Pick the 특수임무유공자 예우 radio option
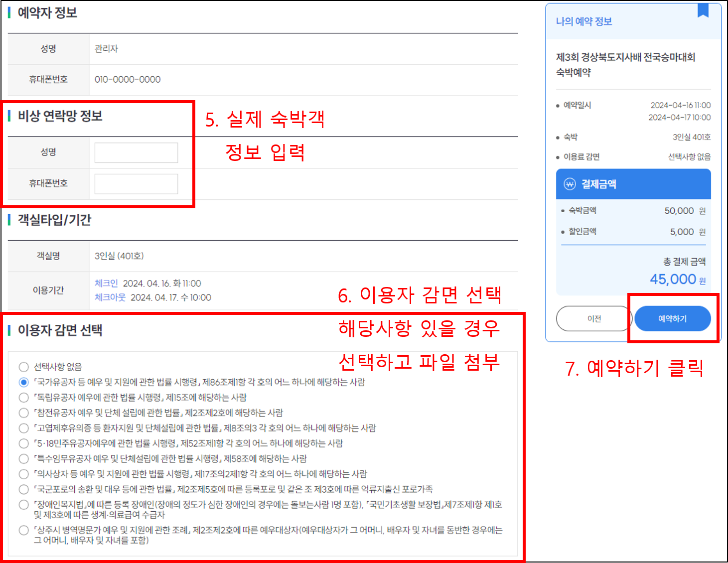Screen dimensions: 728x563 click(23, 459)
